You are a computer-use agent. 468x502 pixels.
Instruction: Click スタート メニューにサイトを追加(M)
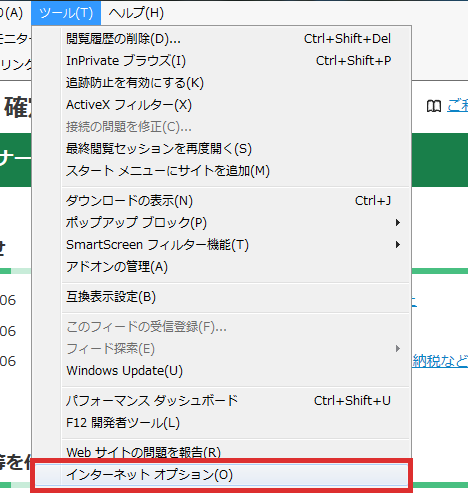click(222, 171)
